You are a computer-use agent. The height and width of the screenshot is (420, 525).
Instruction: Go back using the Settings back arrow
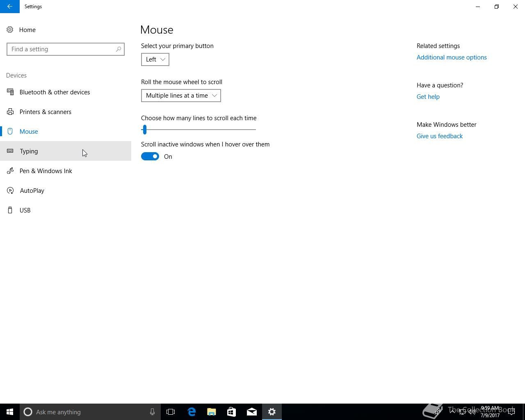coord(10,7)
